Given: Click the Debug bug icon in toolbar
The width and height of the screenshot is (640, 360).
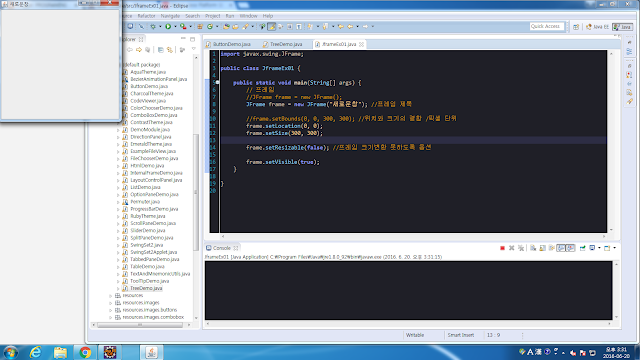Looking at the screenshot, I should 153,27.
